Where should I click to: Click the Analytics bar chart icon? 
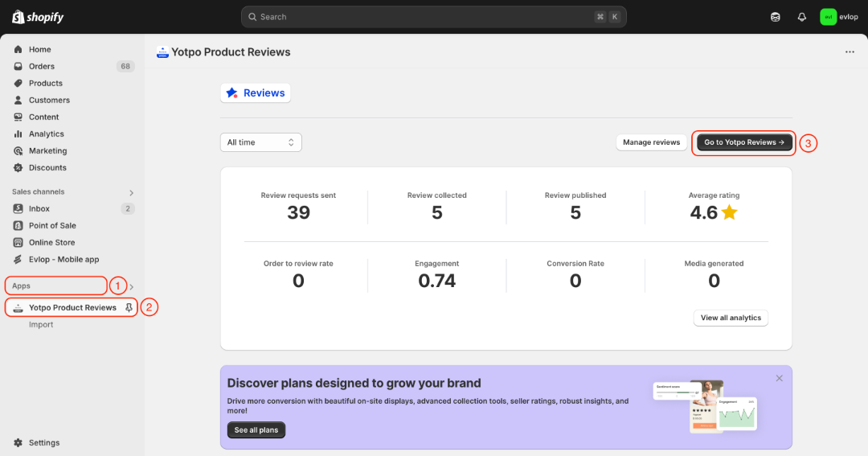click(18, 134)
